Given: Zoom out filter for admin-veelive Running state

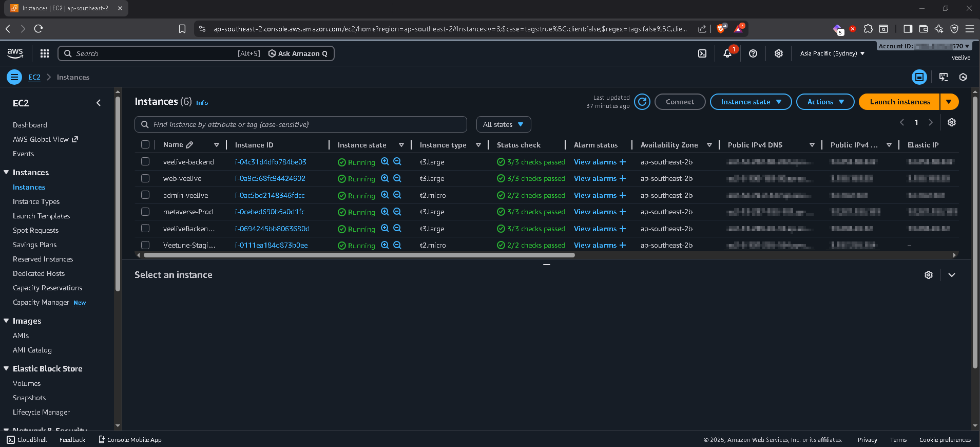Looking at the screenshot, I should pos(397,195).
